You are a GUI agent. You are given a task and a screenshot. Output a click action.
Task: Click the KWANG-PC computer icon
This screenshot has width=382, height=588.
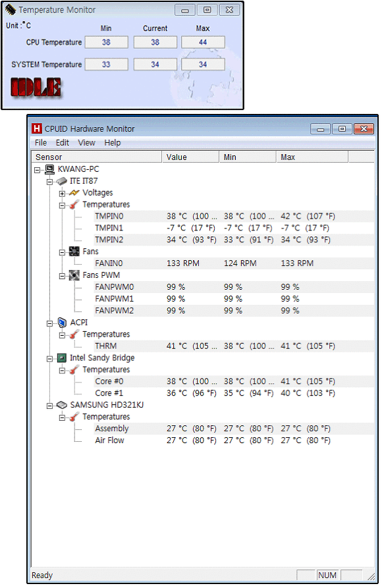[x=50, y=169]
